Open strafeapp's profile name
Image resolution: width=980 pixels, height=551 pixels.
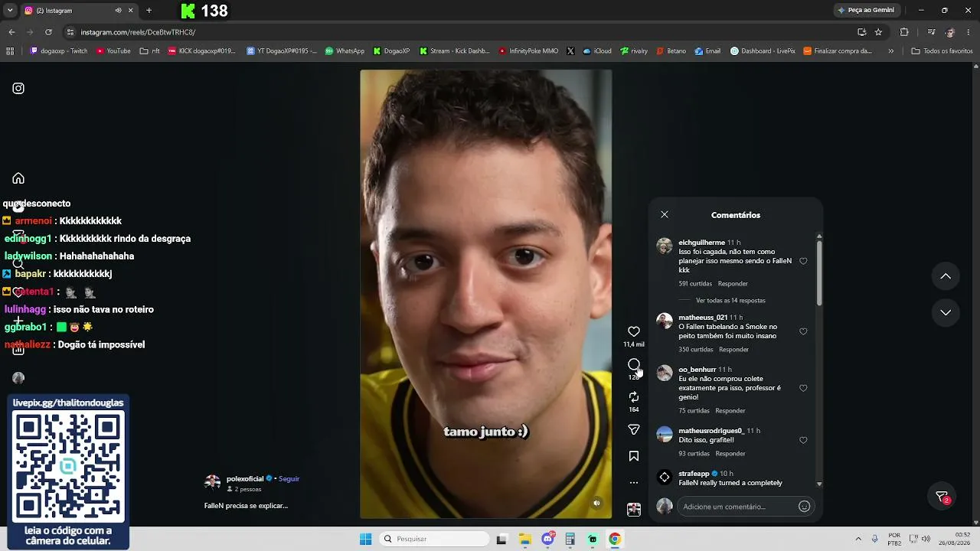(x=694, y=474)
